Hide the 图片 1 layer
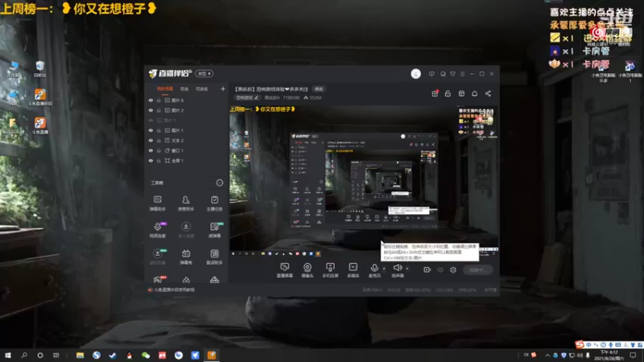The height and width of the screenshot is (362, 644). [151, 130]
